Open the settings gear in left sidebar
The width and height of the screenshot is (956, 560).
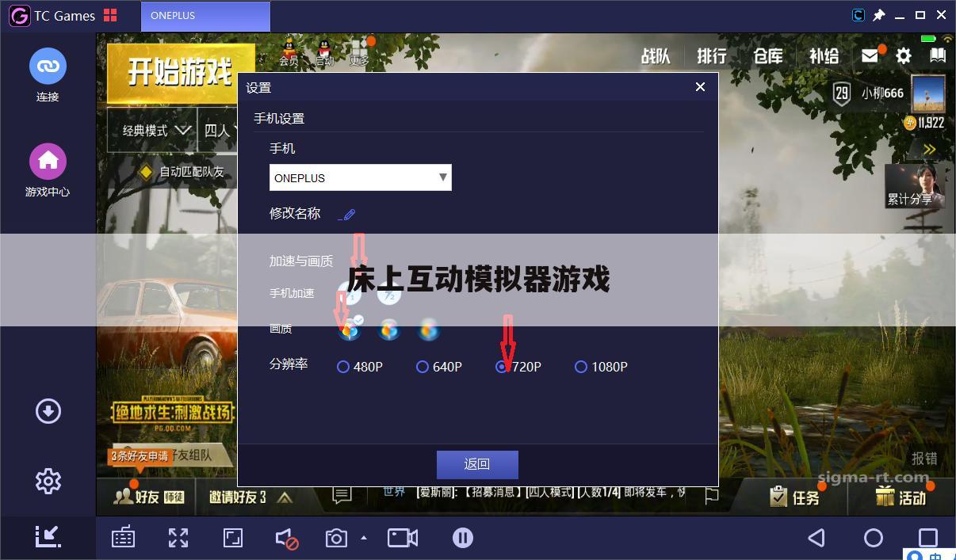(48, 481)
